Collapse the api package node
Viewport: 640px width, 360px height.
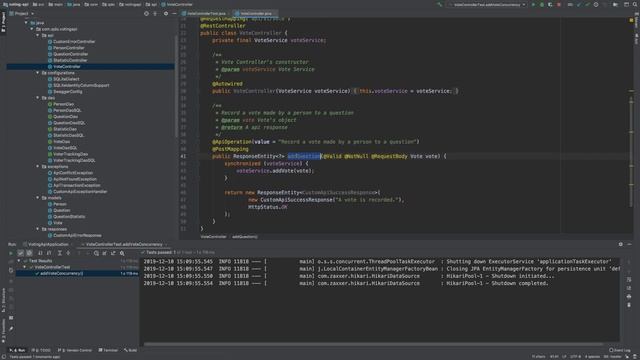[38, 36]
